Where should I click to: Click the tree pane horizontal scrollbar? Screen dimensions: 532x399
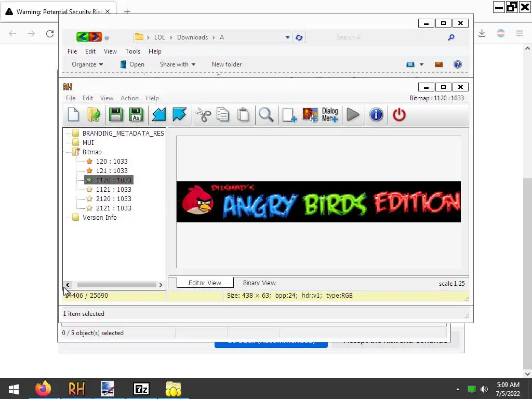point(117,285)
